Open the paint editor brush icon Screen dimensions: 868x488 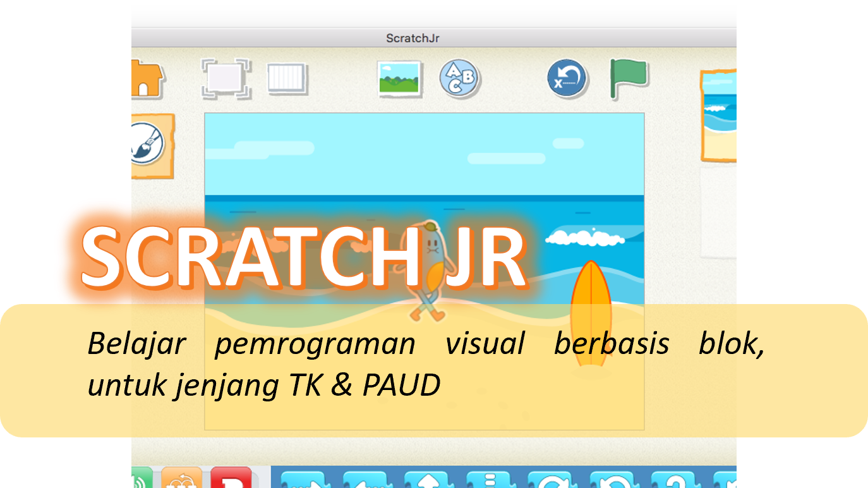(x=148, y=143)
